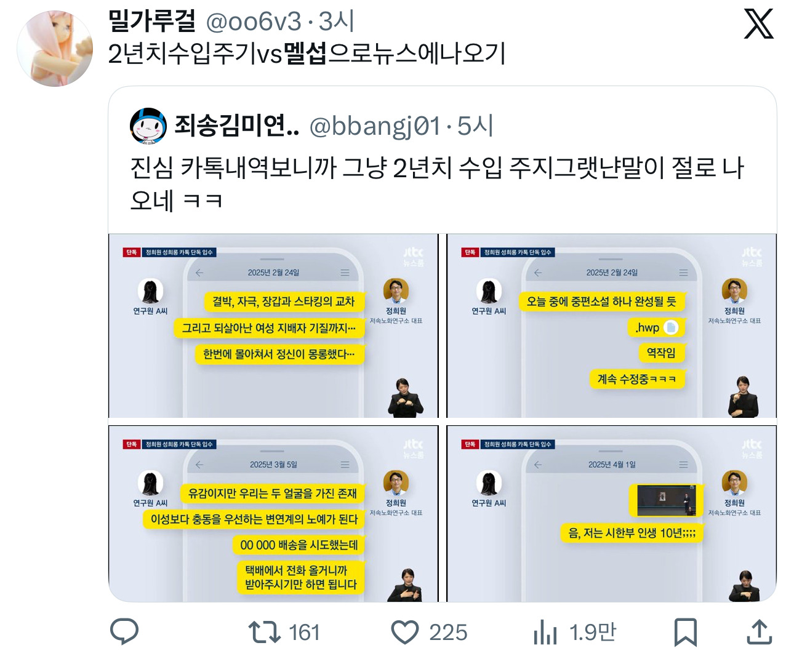Open the @bbangj01 handle link
Viewport: 794px width, 672px height.
point(375,126)
